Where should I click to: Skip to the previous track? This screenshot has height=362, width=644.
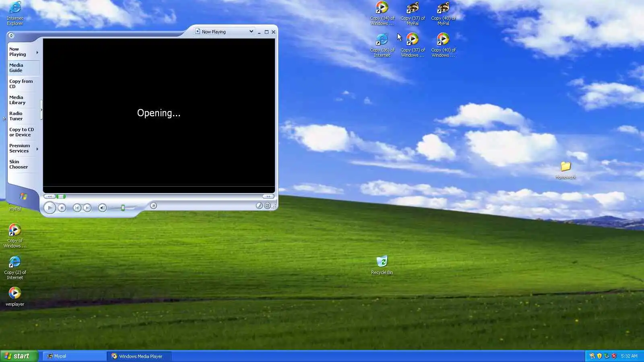click(76, 208)
